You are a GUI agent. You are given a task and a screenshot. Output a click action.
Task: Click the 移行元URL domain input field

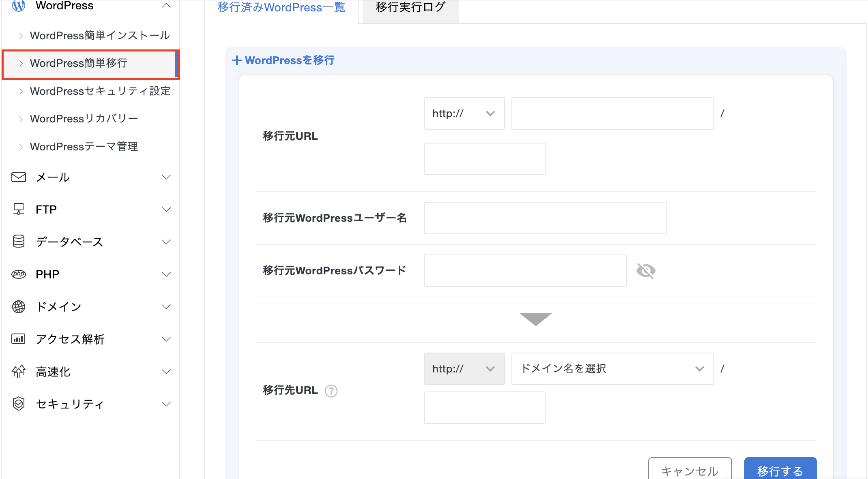pyautogui.click(x=613, y=113)
